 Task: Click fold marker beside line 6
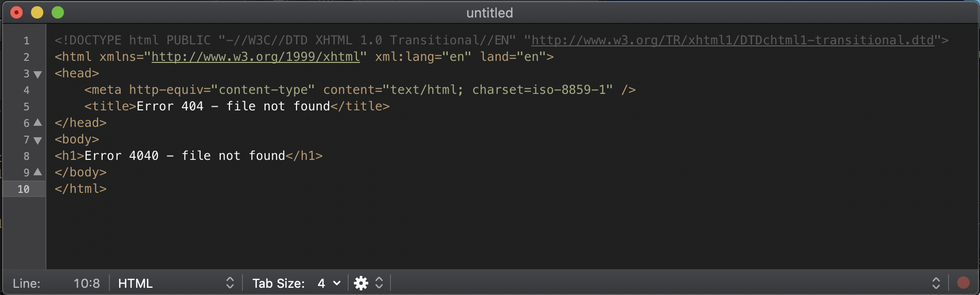[38, 123]
